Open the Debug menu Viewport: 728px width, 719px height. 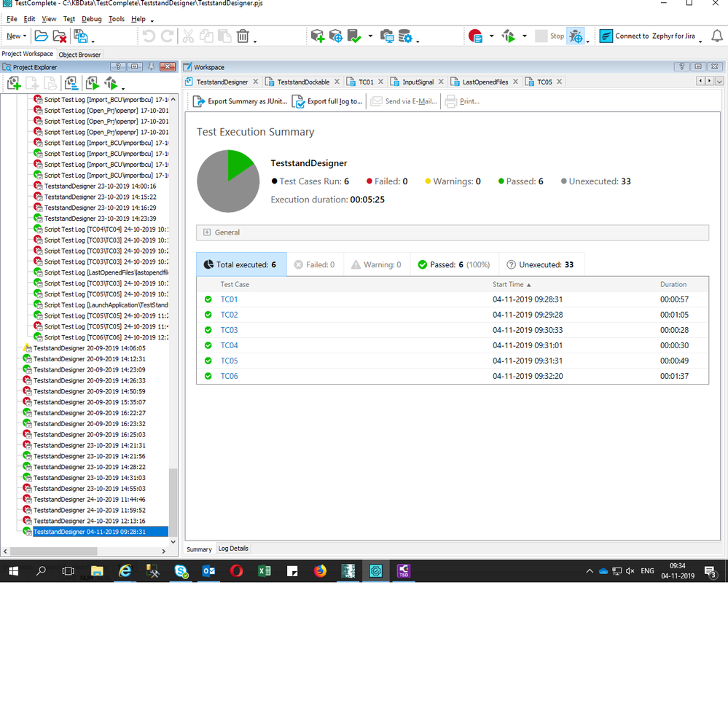[x=92, y=19]
